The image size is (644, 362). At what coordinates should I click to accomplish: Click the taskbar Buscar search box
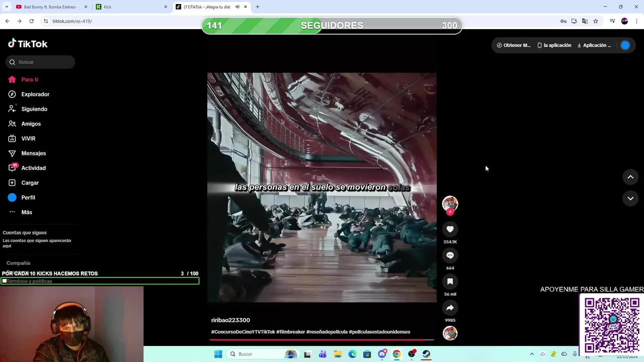(263, 354)
